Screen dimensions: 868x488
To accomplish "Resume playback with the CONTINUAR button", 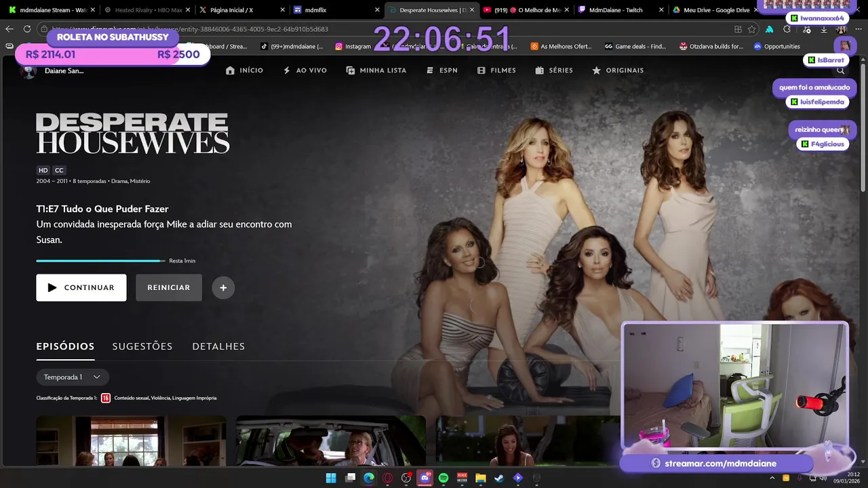I will (81, 287).
